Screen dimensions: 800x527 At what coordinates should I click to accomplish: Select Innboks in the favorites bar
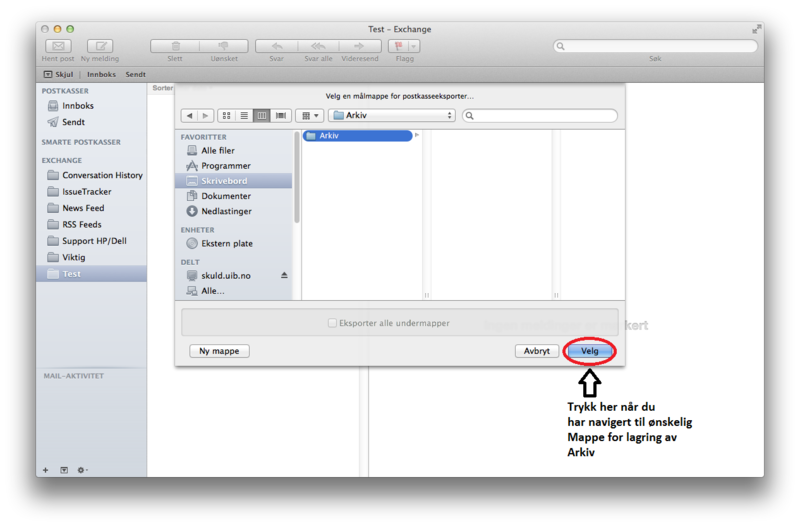101,74
